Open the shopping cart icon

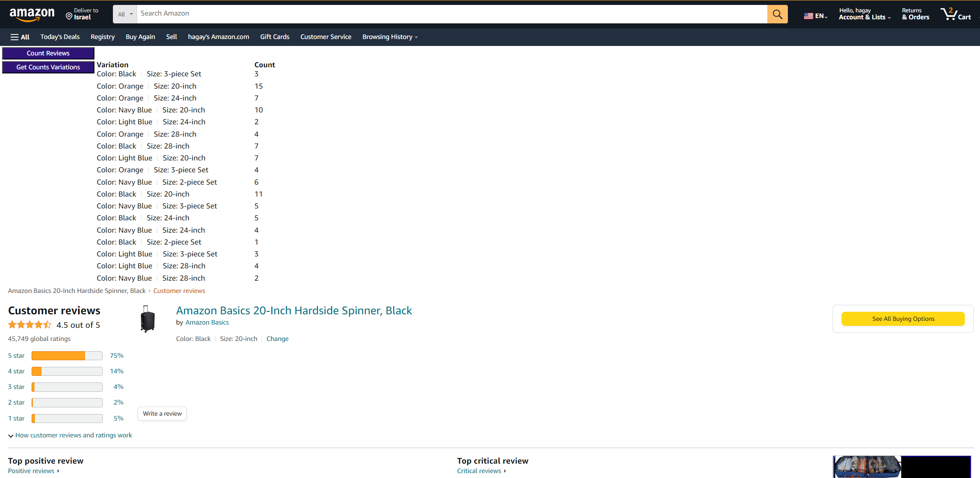[955, 14]
